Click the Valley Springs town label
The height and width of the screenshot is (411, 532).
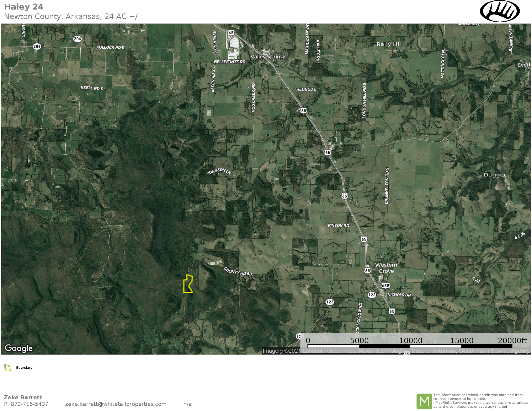pos(268,57)
